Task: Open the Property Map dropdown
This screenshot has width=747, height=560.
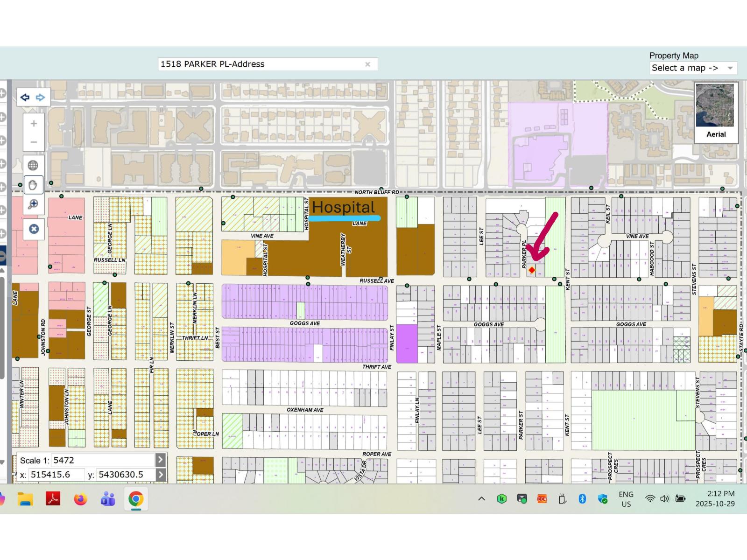Action: 693,68
